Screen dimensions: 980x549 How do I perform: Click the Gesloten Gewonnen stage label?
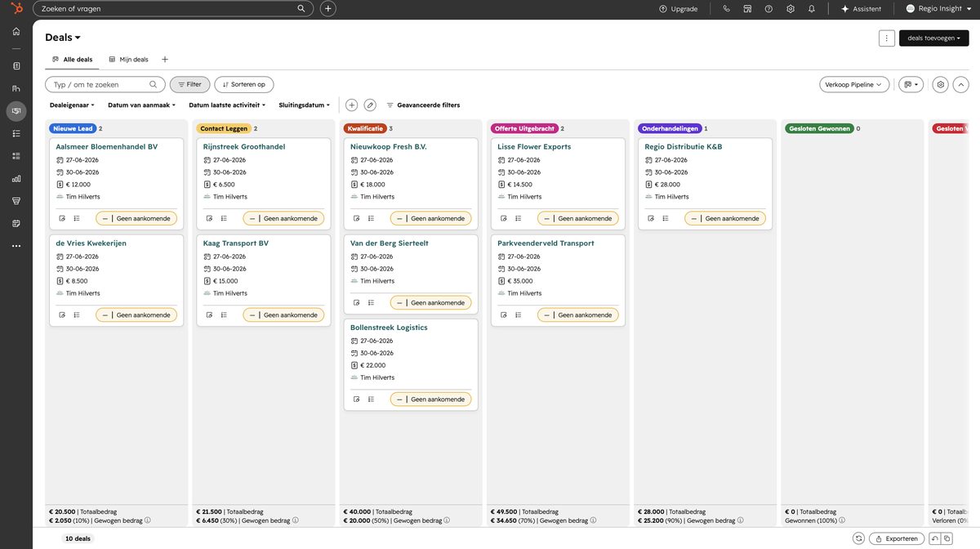819,128
